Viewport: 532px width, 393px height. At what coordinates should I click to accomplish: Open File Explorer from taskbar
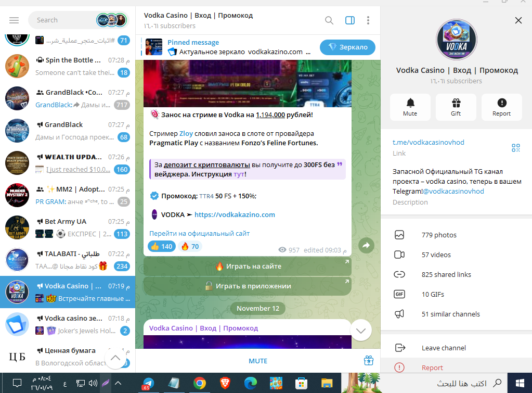(327, 383)
